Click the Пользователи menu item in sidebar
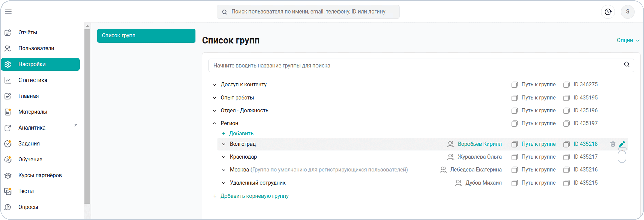The width and height of the screenshot is (644, 220). pos(37,48)
